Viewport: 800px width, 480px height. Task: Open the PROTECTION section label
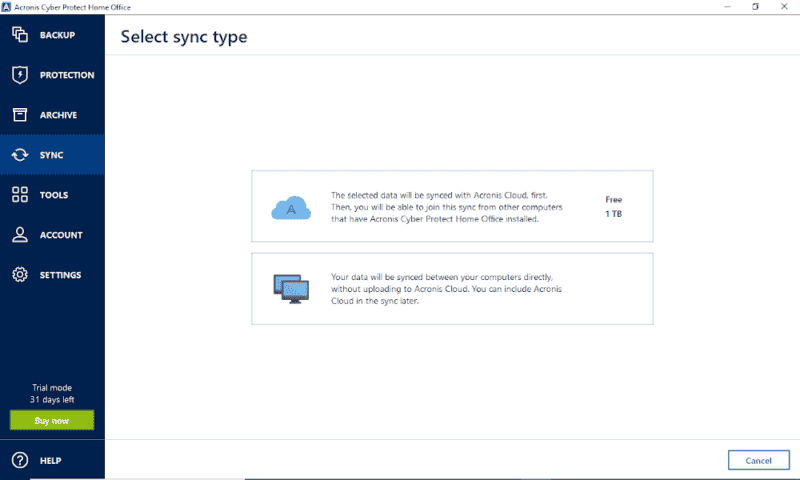tap(67, 75)
